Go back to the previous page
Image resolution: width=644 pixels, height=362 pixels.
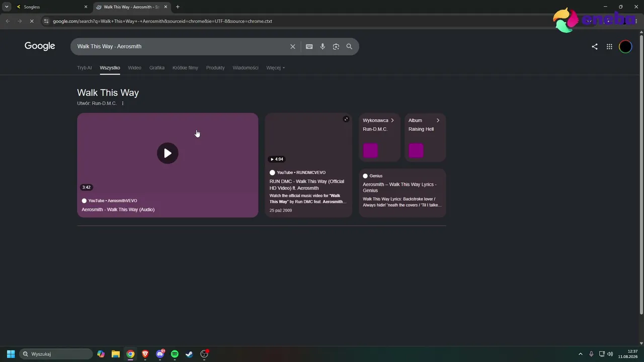click(8, 21)
